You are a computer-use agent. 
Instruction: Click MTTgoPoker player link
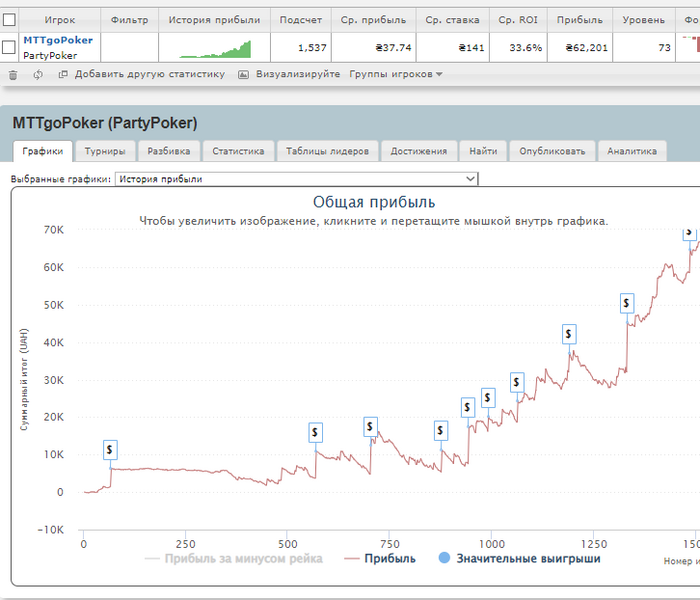pyautogui.click(x=58, y=40)
